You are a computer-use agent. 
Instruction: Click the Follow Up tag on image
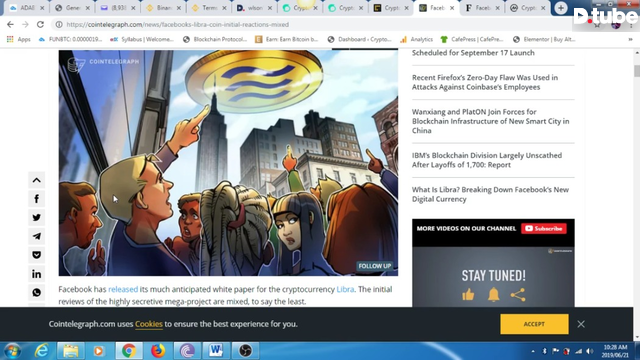[x=374, y=266]
